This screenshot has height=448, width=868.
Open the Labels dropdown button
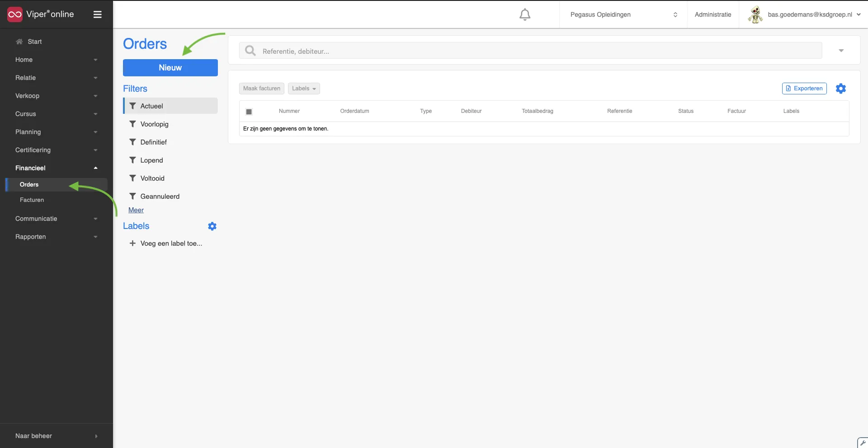(304, 89)
